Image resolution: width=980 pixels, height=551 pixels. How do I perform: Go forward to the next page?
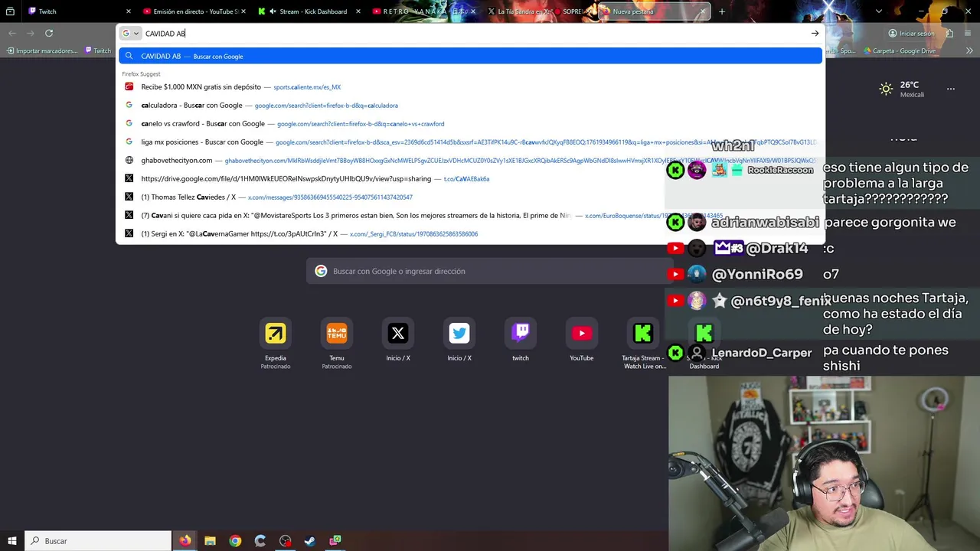31,33
